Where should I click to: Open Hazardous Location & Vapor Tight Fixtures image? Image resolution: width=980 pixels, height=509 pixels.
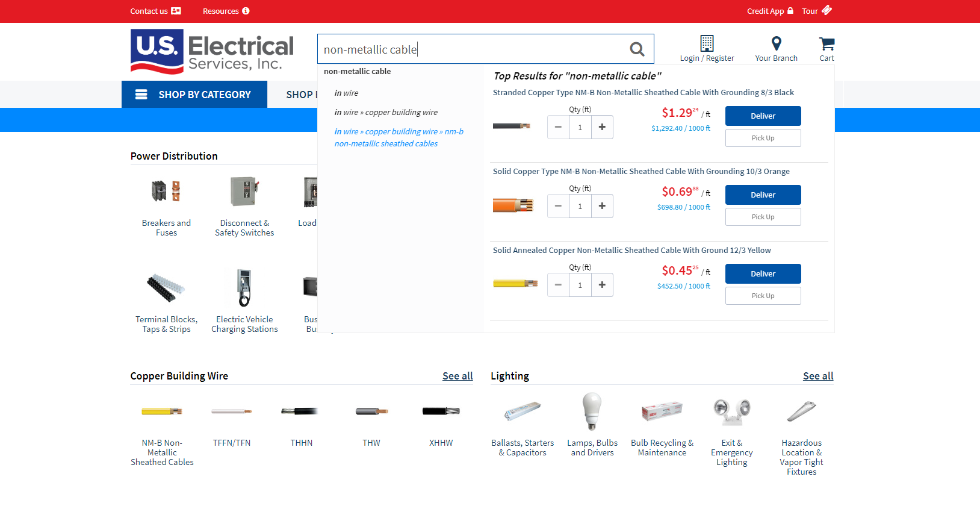802,411
